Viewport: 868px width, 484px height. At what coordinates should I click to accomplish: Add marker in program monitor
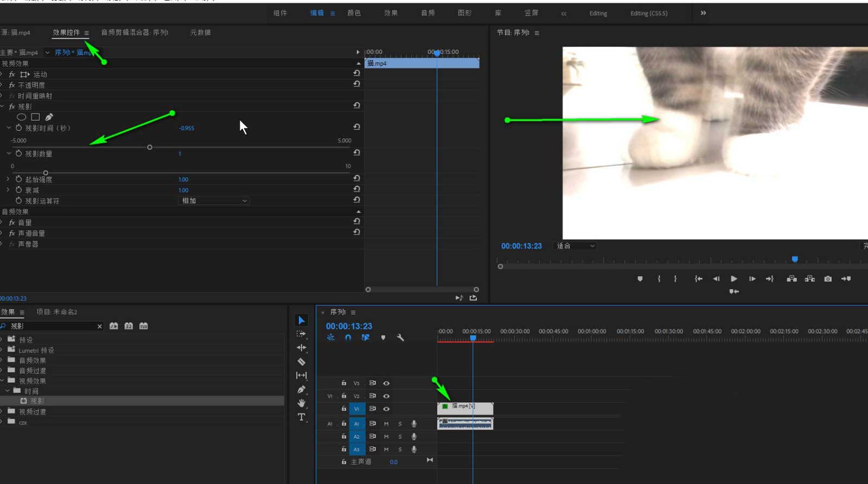(x=640, y=279)
